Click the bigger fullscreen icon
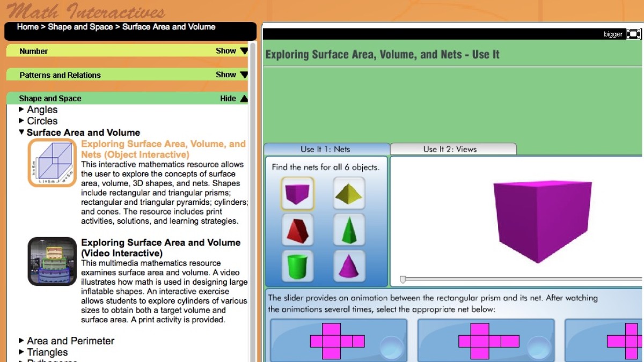 (x=633, y=33)
